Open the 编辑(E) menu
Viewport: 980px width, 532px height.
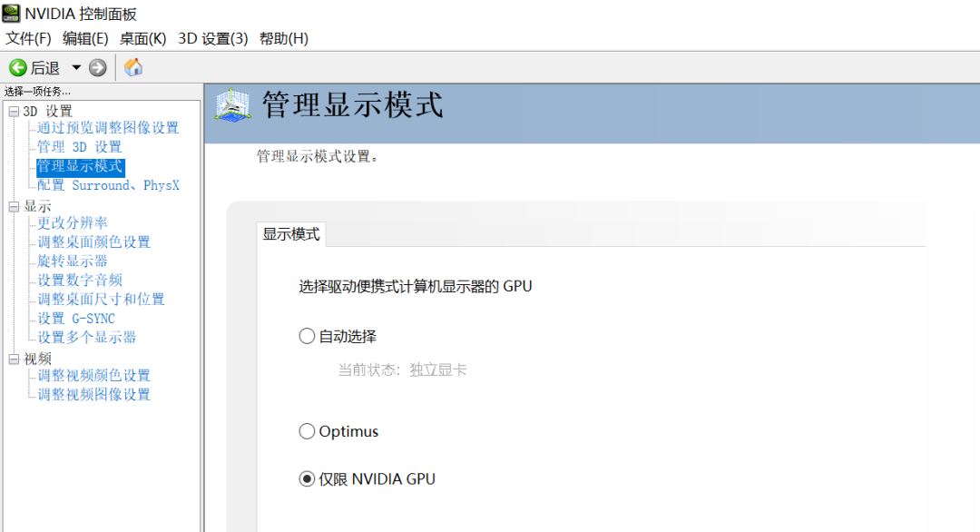[x=85, y=39]
